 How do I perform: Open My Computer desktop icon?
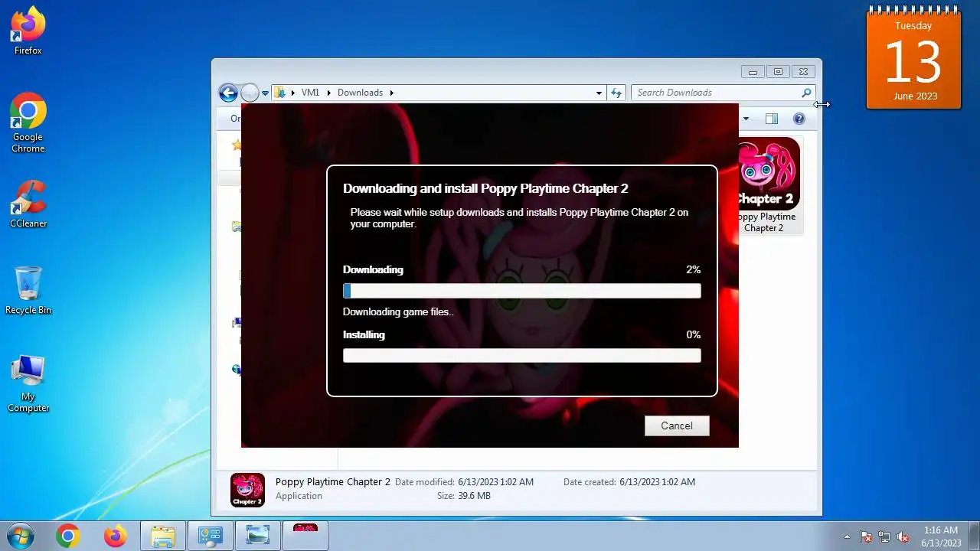point(28,384)
